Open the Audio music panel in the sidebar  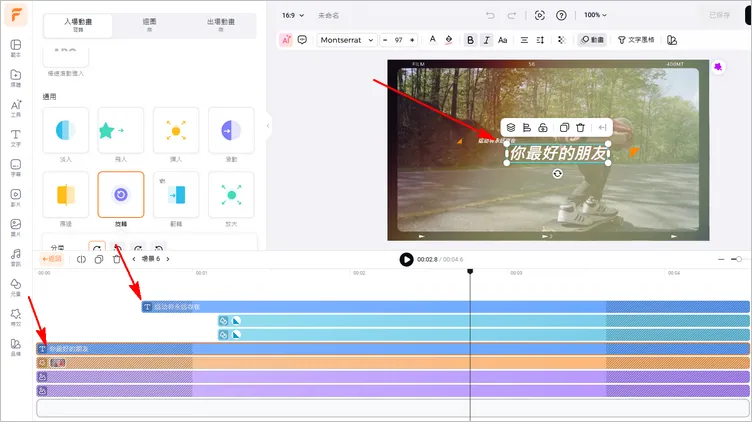(x=16, y=257)
